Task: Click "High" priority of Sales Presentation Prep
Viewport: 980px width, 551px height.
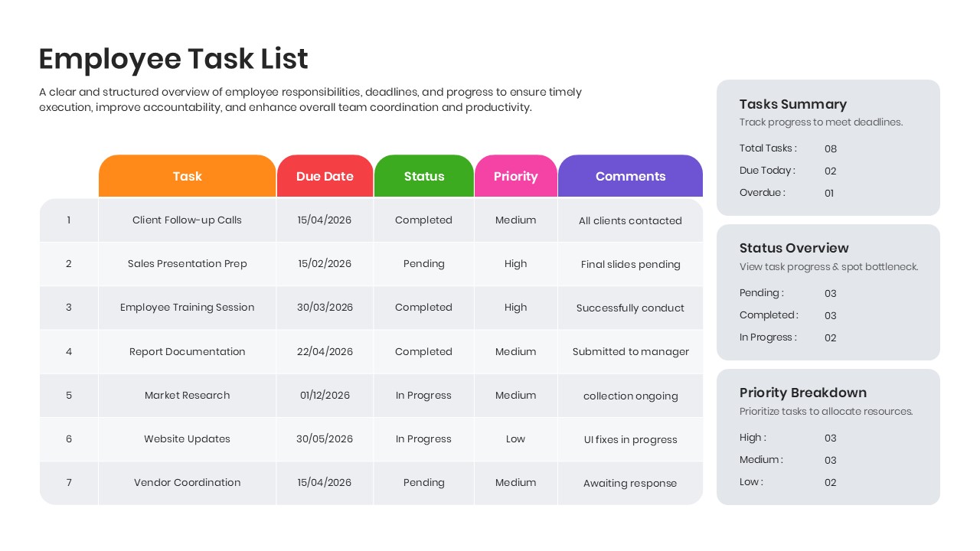Action: click(515, 264)
